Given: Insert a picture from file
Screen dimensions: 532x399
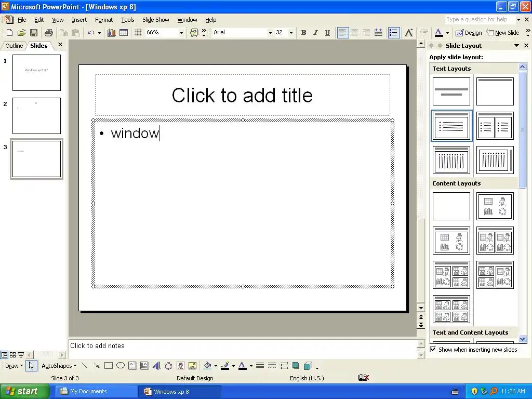Looking at the screenshot, I should (x=192, y=365).
